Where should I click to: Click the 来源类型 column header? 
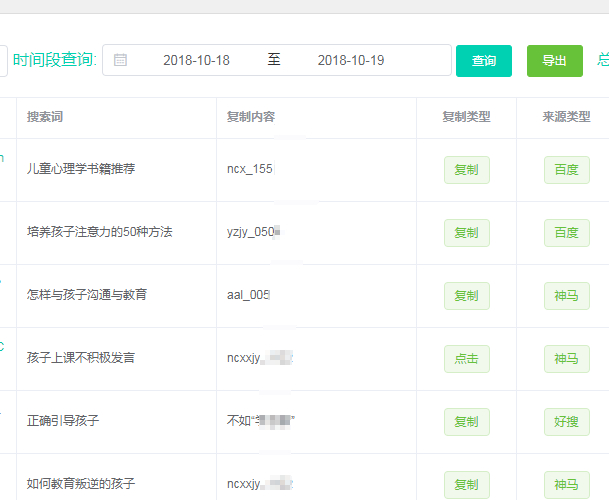click(566, 117)
